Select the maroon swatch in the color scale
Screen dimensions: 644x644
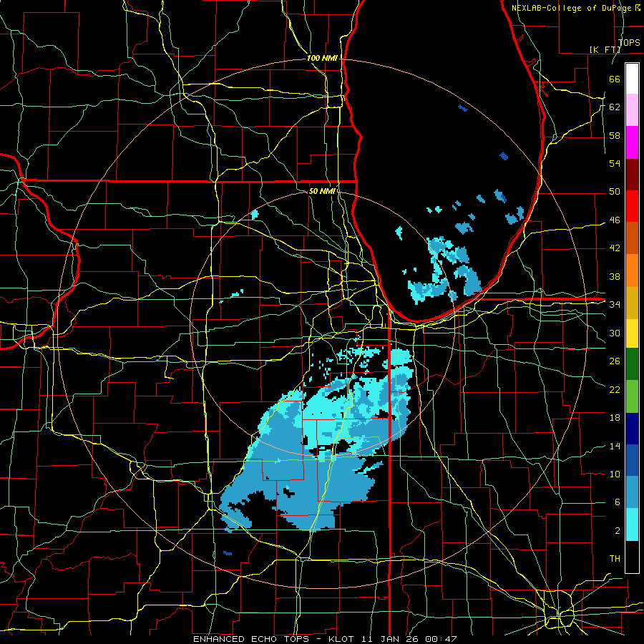click(x=632, y=174)
